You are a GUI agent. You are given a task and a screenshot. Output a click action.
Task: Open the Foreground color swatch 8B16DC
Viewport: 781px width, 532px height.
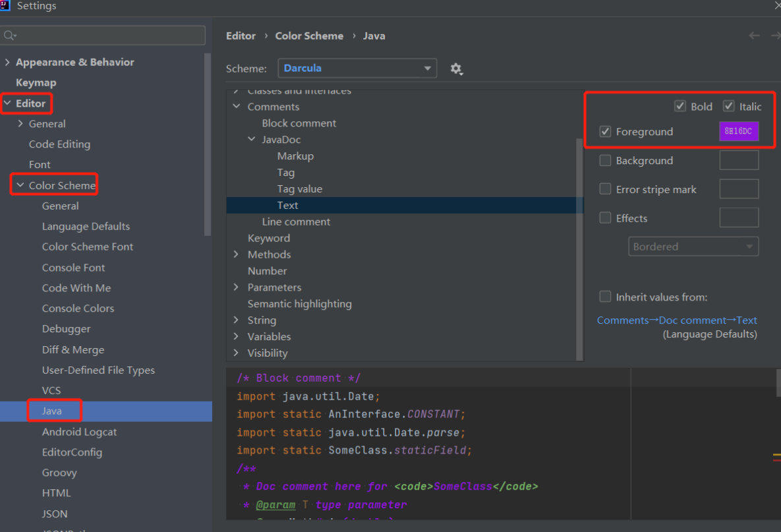tap(738, 131)
